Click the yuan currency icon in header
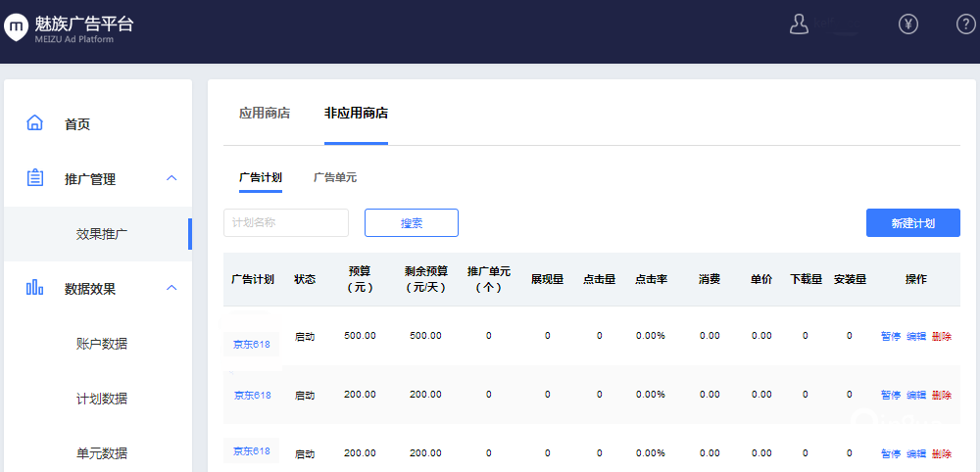 (x=908, y=25)
